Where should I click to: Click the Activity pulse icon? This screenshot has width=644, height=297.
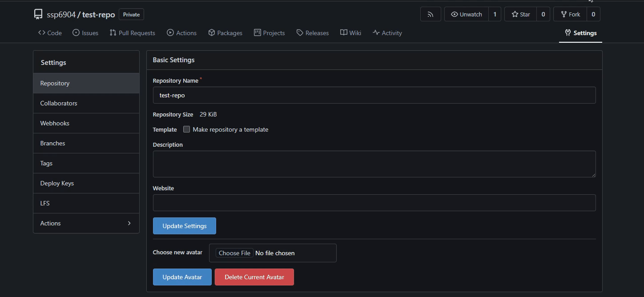click(x=376, y=33)
